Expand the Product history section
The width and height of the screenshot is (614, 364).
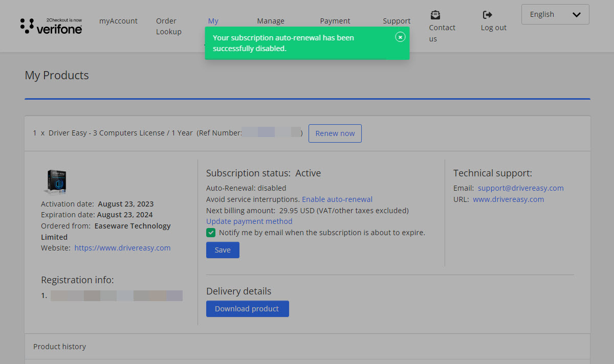[x=59, y=347]
